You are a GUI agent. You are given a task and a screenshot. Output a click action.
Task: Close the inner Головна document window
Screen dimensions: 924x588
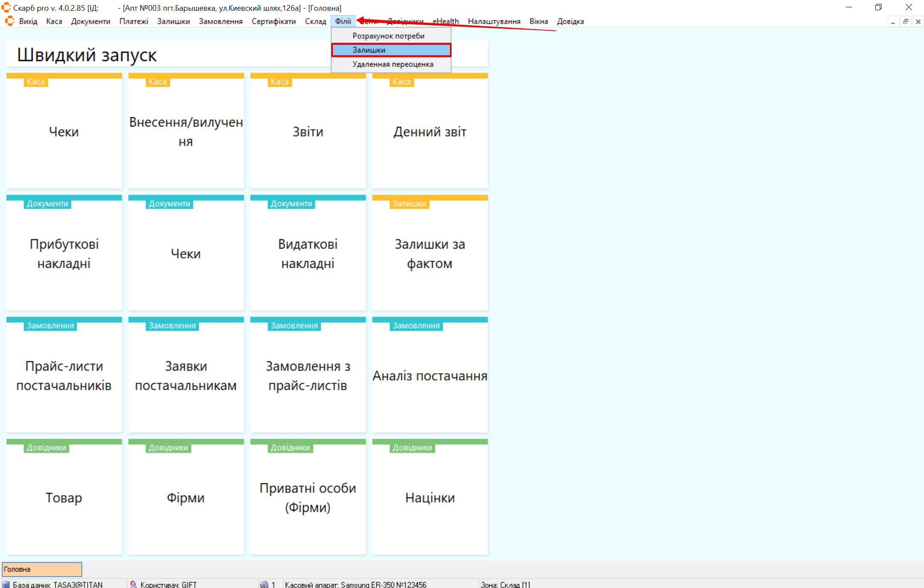coord(918,21)
